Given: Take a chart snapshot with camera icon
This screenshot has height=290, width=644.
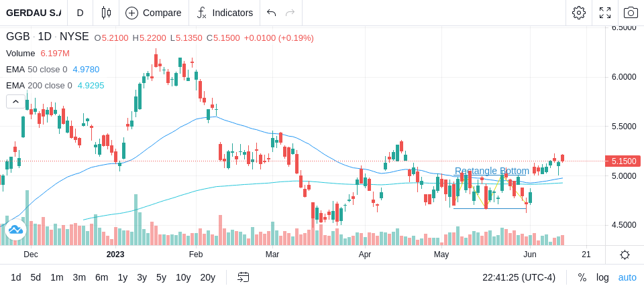Looking at the screenshot, I should click(x=631, y=13).
